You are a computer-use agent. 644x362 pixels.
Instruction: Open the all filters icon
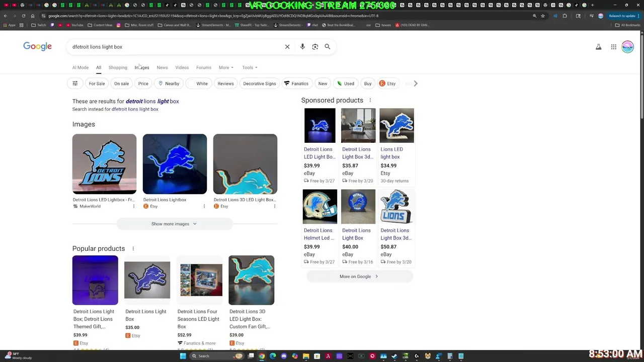75,83
